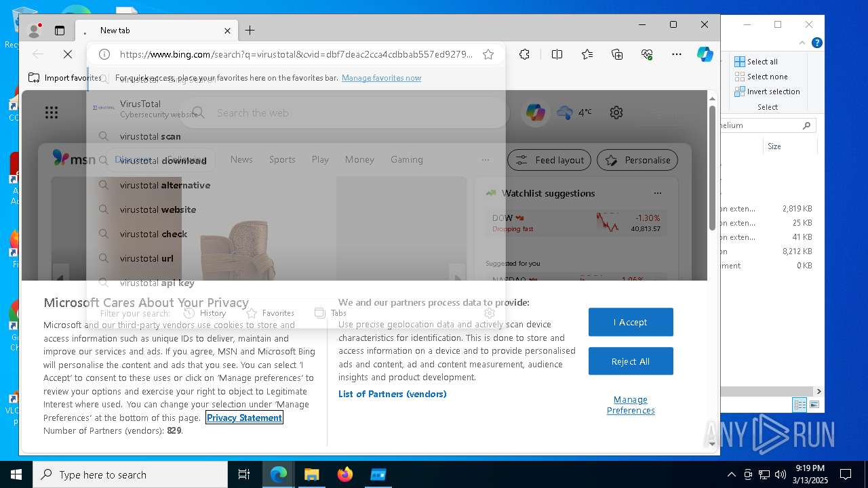Image resolution: width=868 pixels, height=488 pixels.
Task: Open Windows Start menu
Action: pos(16,474)
